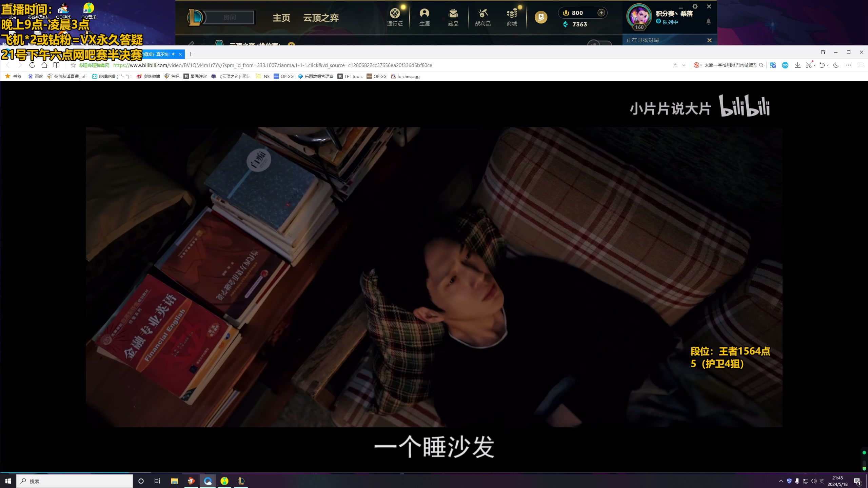Click blue essence balance 7363
This screenshot has width=868, height=488.
(x=575, y=24)
